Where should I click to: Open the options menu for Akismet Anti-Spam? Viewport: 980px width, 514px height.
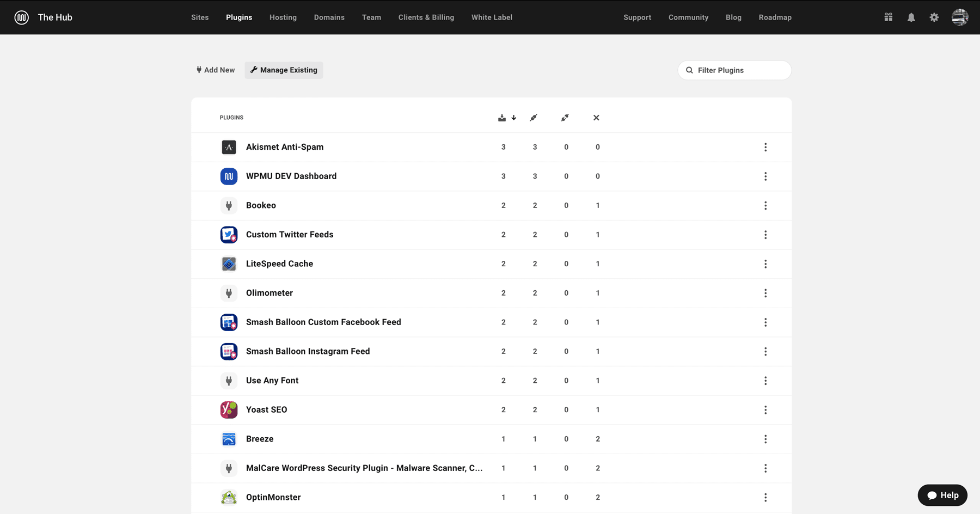[x=765, y=147]
